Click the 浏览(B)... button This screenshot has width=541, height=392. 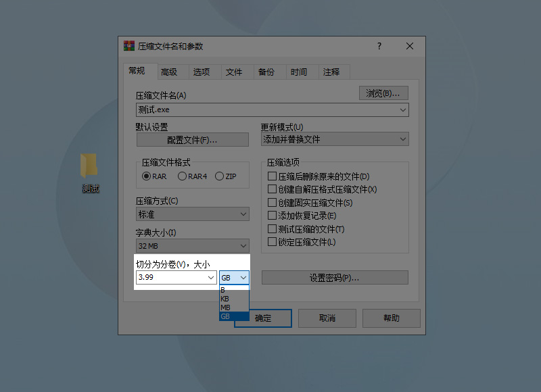383,93
